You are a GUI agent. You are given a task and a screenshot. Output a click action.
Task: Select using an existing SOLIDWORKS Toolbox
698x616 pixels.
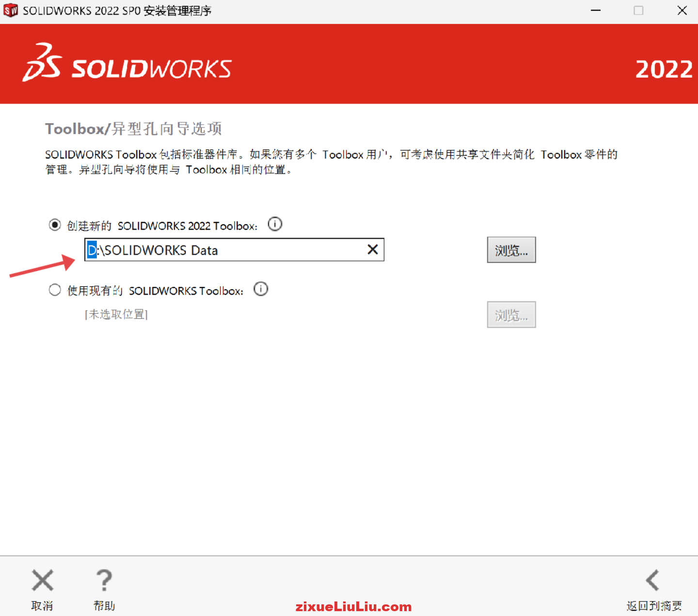(x=54, y=290)
